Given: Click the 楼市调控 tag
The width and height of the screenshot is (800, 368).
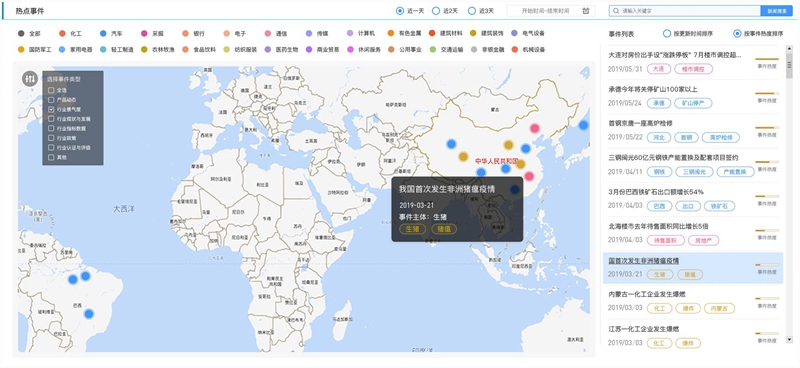Looking at the screenshot, I should click(x=693, y=68).
